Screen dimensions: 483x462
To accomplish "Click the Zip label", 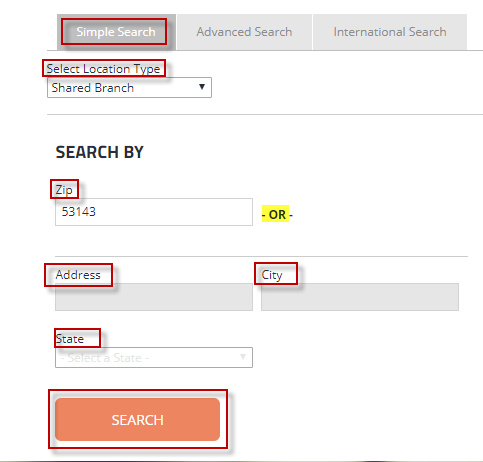I will point(64,190).
